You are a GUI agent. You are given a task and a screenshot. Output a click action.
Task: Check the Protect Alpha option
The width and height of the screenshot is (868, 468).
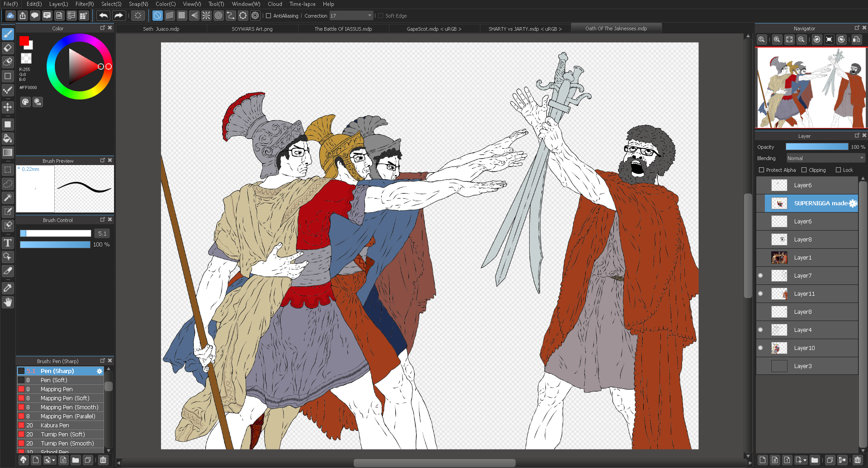[x=761, y=170]
